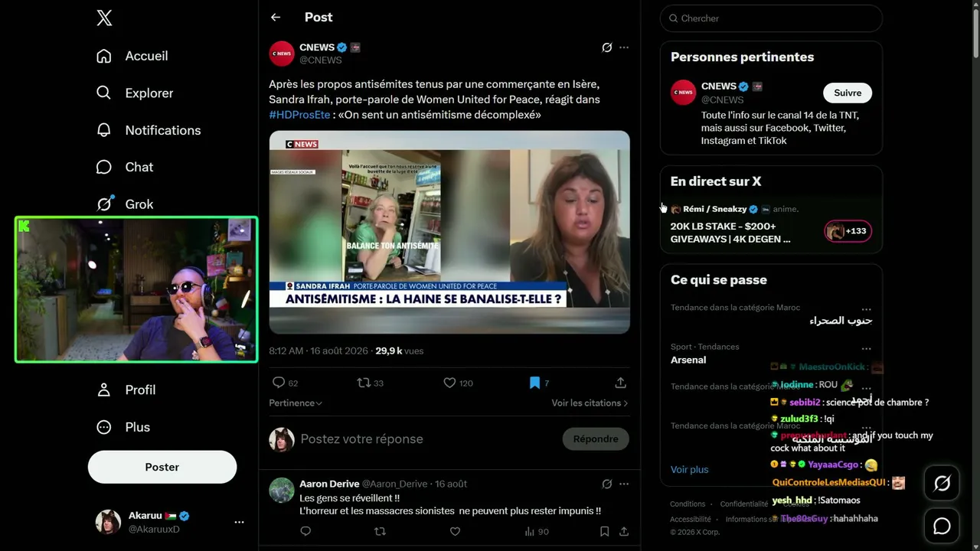This screenshot has height=551, width=980.
Task: Click Grok icon on the CNEWS post
Action: pyautogui.click(x=607, y=47)
